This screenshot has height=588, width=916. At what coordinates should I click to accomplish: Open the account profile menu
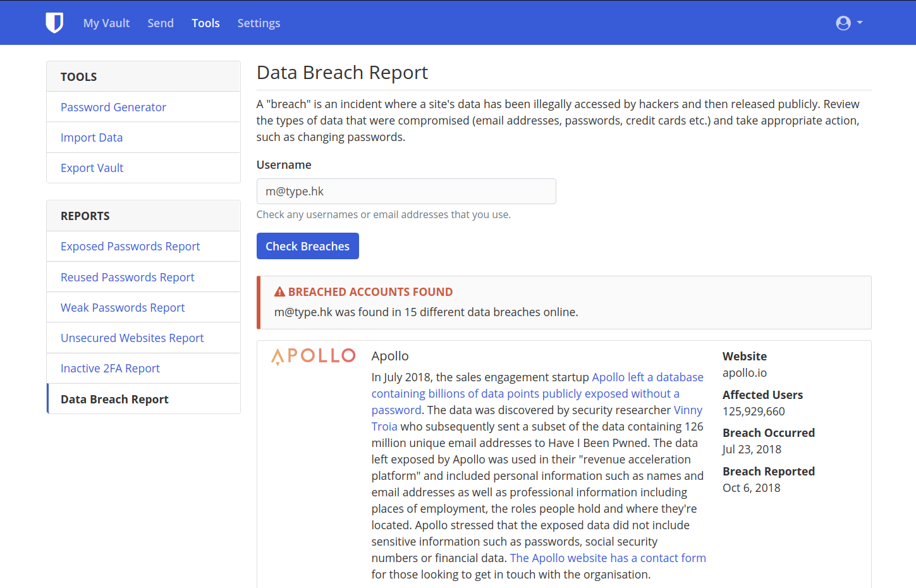tap(849, 23)
